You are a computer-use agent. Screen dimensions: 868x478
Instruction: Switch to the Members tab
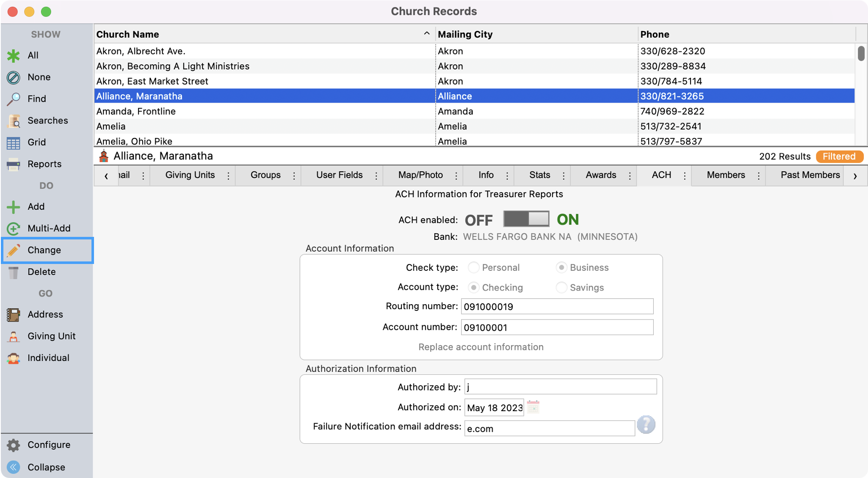[725, 175]
